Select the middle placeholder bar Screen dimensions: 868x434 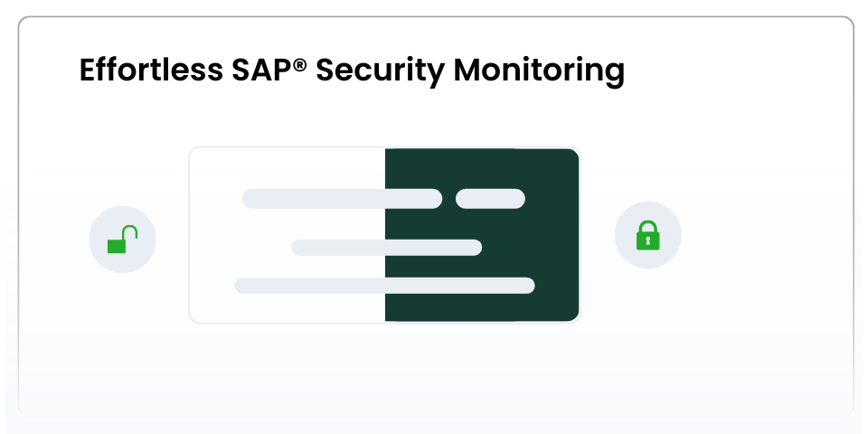(x=386, y=247)
